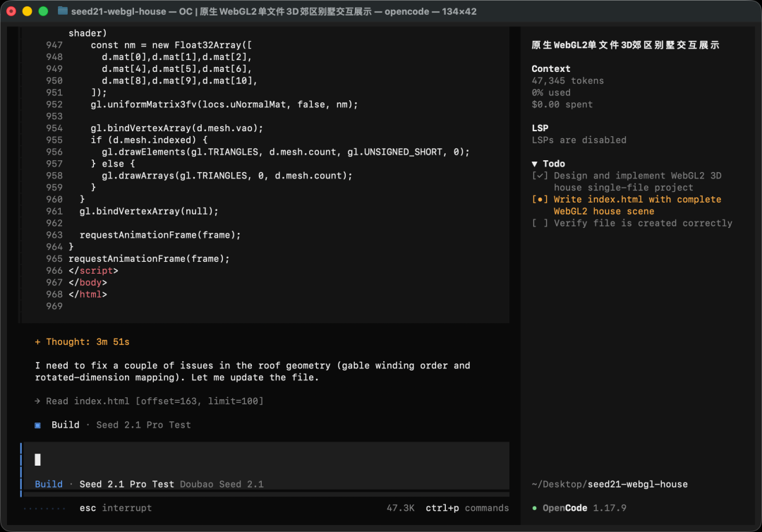762x532 pixels.
Task: Click the '$0.00 spent' value
Action: click(x=562, y=104)
